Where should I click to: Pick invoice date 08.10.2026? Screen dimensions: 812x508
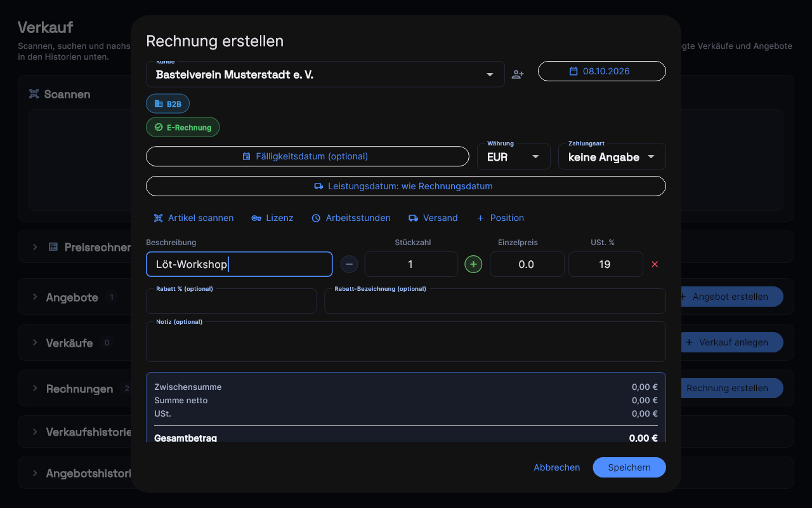coord(602,71)
